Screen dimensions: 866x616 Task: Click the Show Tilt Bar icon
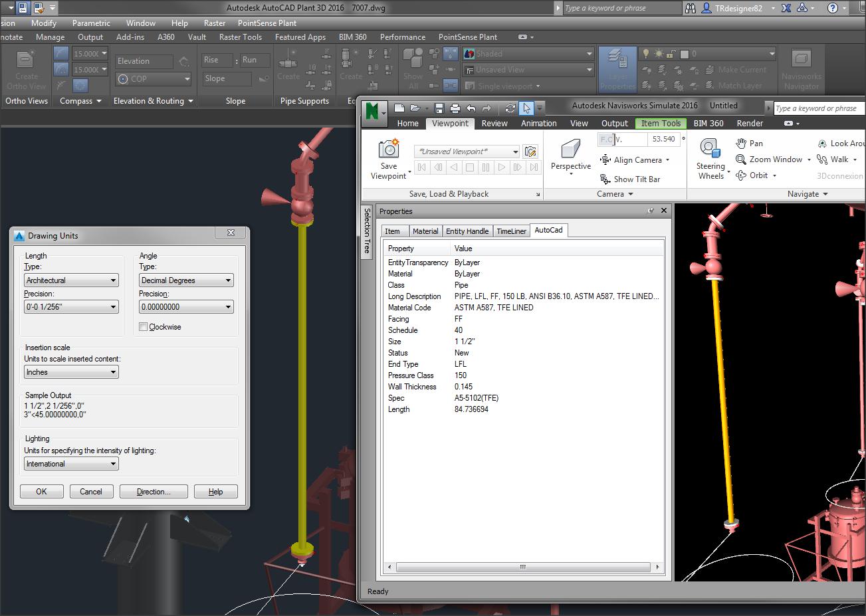[605, 179]
